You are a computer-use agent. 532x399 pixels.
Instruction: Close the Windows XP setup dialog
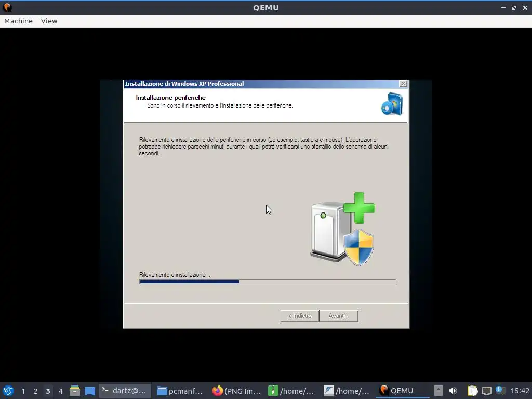(403, 84)
